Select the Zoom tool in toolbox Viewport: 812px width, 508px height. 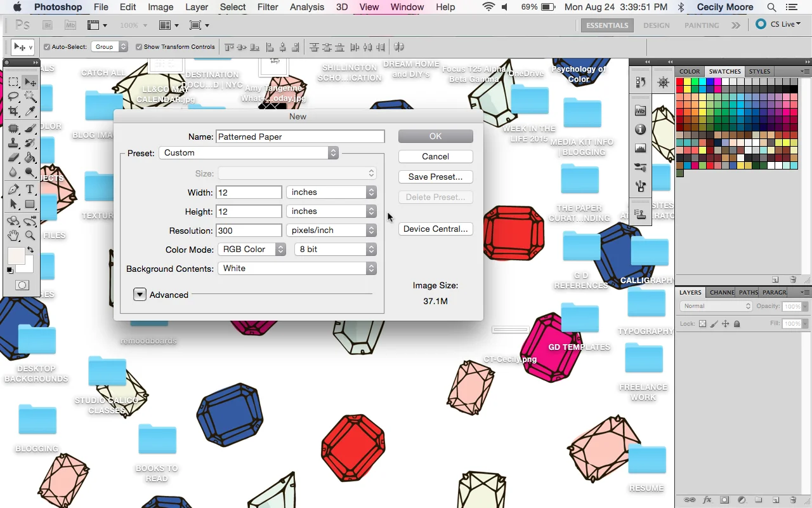(30, 236)
